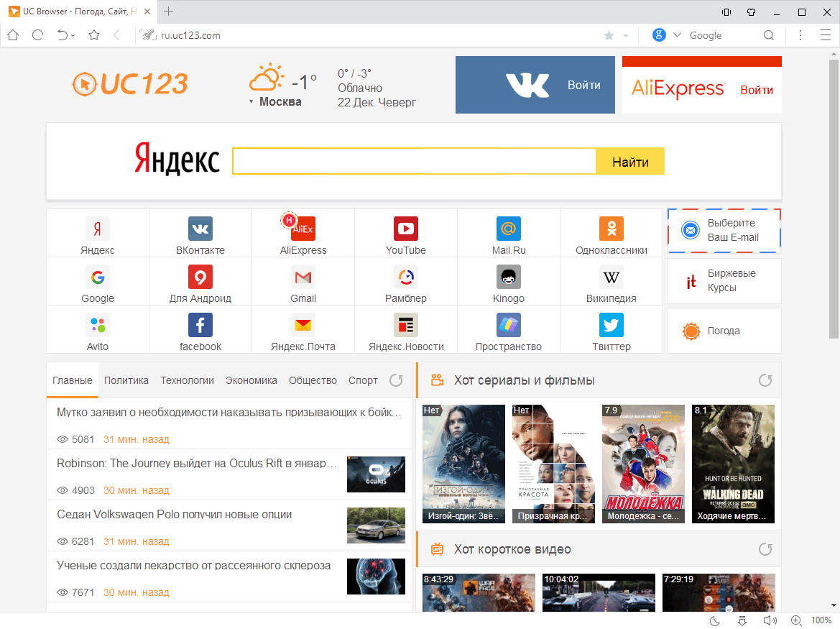Click the magnifier search icon
Screen dimensions: 840x629
(x=769, y=35)
